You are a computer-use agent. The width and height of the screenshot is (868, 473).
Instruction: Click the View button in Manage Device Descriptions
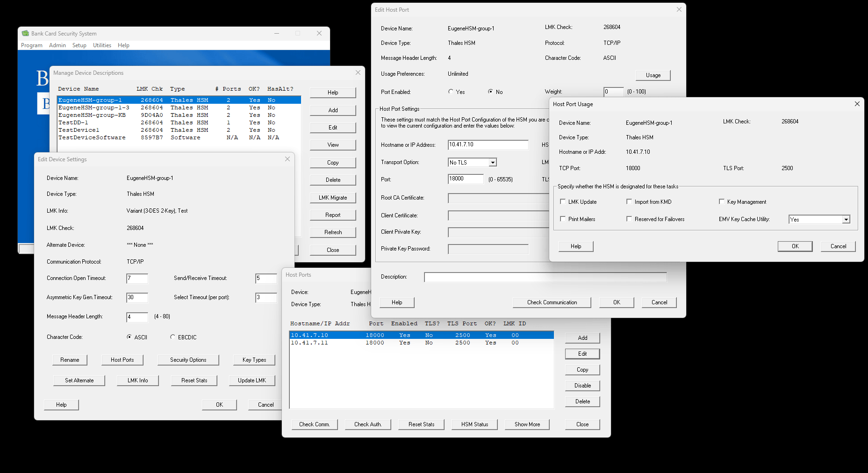tap(333, 145)
